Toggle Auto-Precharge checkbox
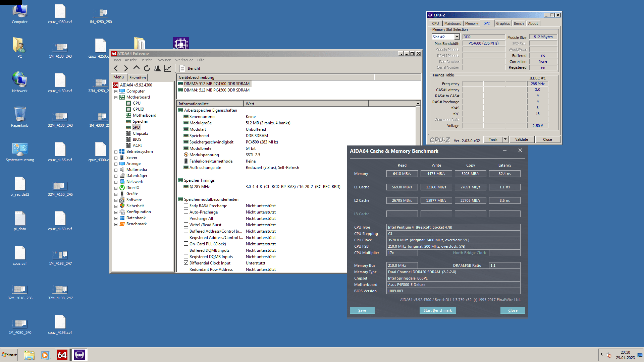This screenshot has height=362, width=644. [186, 212]
